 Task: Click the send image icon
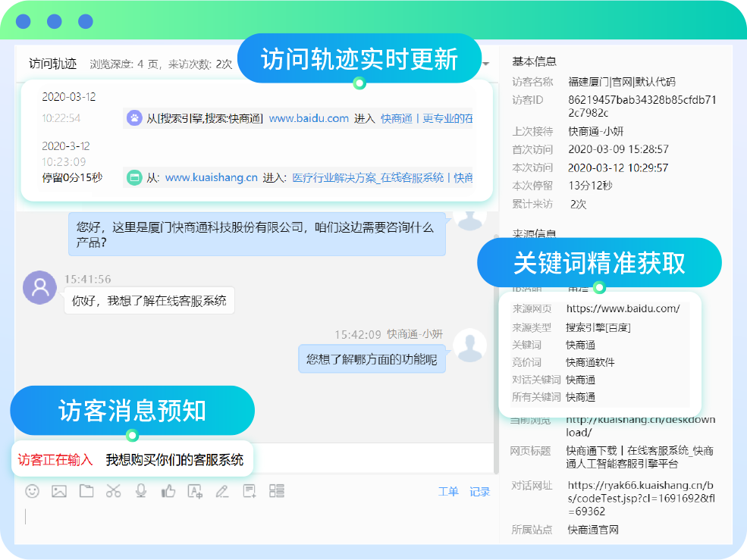pyautogui.click(x=59, y=491)
